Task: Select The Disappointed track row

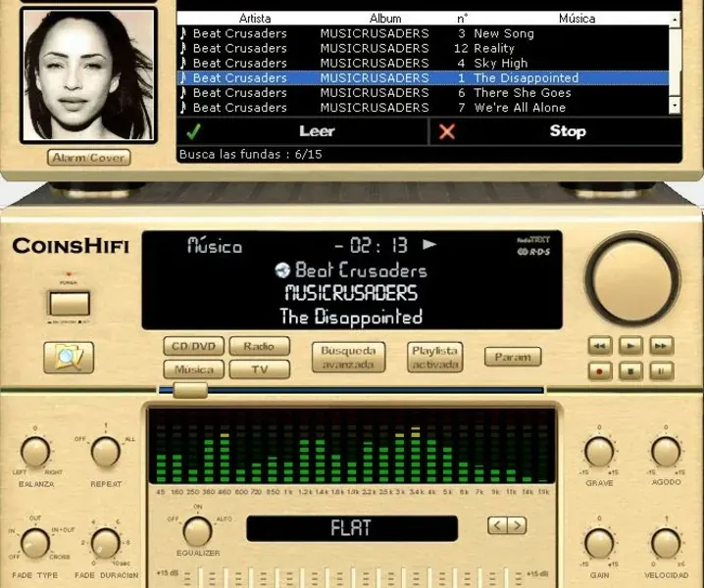Action: pyautogui.click(x=423, y=77)
